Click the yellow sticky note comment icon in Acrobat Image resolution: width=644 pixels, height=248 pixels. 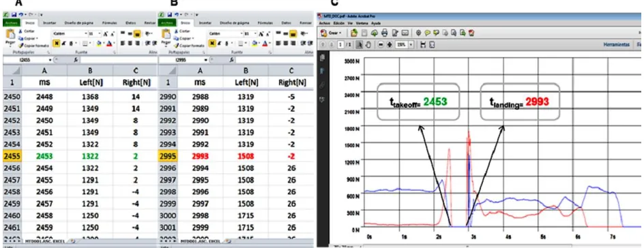point(428,33)
